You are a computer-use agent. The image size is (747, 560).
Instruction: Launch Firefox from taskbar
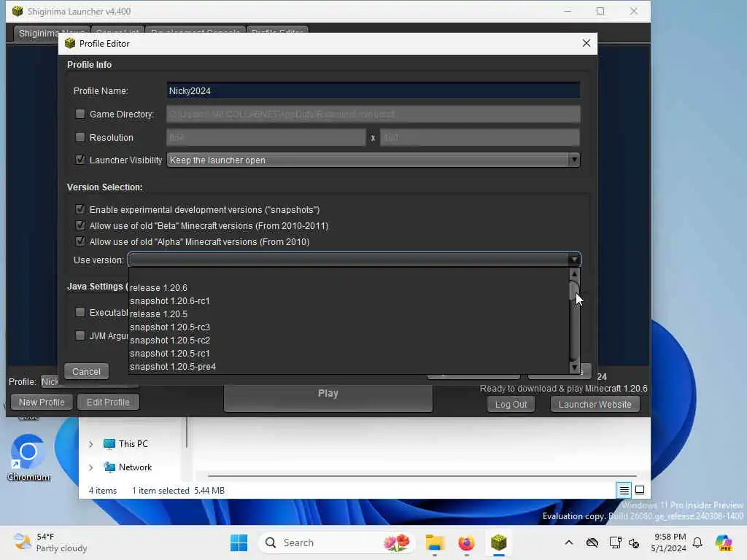pyautogui.click(x=466, y=542)
